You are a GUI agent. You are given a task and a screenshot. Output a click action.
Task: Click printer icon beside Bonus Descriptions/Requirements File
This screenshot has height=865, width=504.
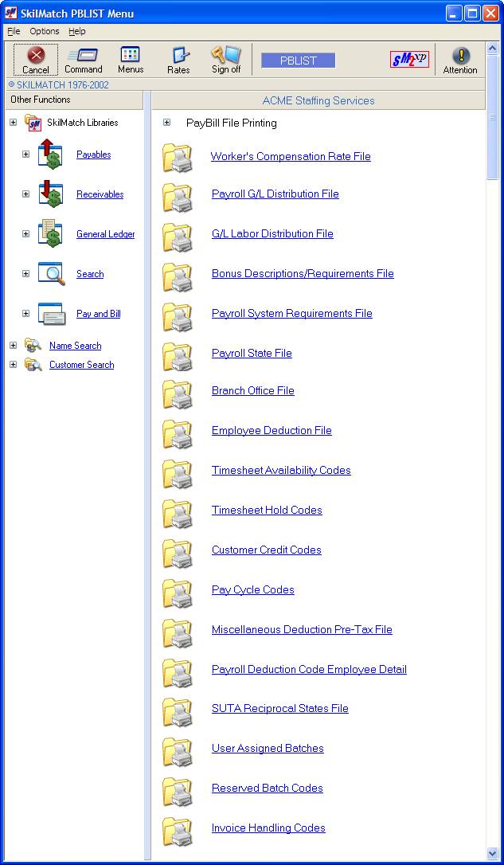click(x=178, y=277)
